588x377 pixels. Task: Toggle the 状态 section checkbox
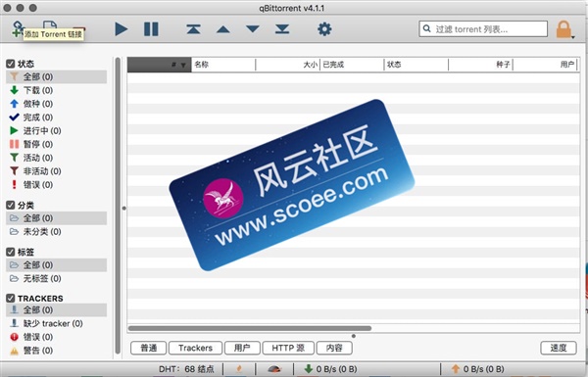coord(11,64)
